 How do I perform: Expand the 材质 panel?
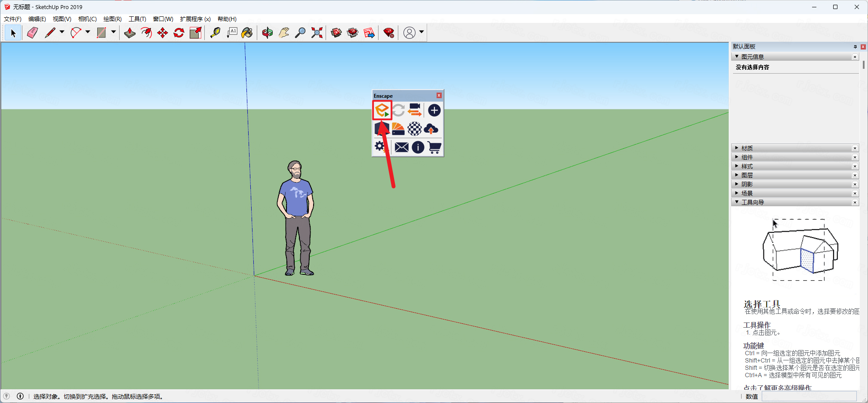(x=737, y=148)
